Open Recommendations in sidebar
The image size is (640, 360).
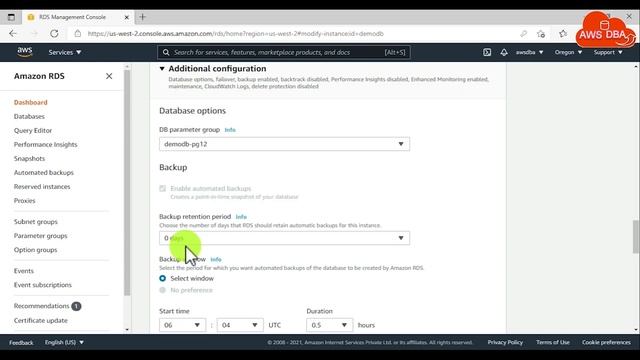(42, 306)
